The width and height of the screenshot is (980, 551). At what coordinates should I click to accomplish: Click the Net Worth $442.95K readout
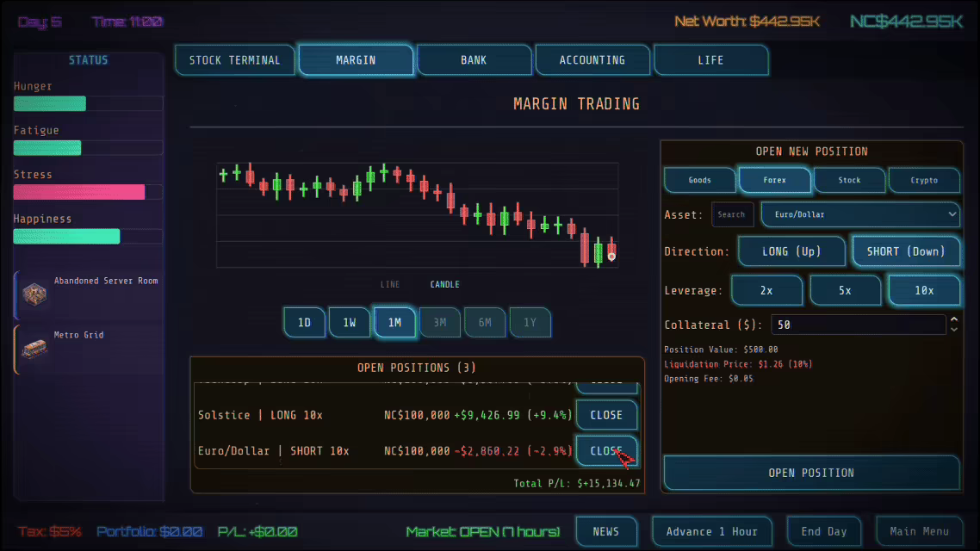747,22
